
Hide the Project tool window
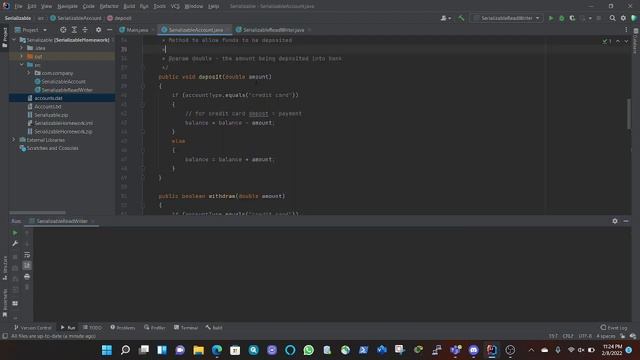point(109,30)
